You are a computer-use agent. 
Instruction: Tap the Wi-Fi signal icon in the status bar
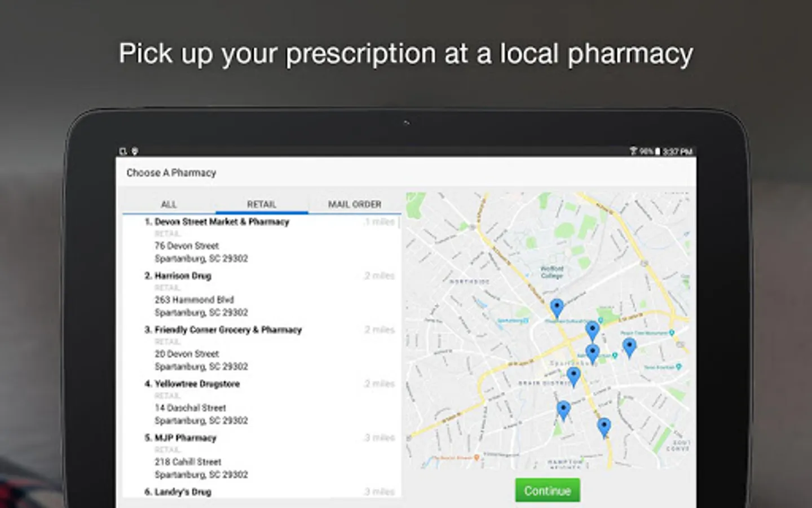coord(633,151)
